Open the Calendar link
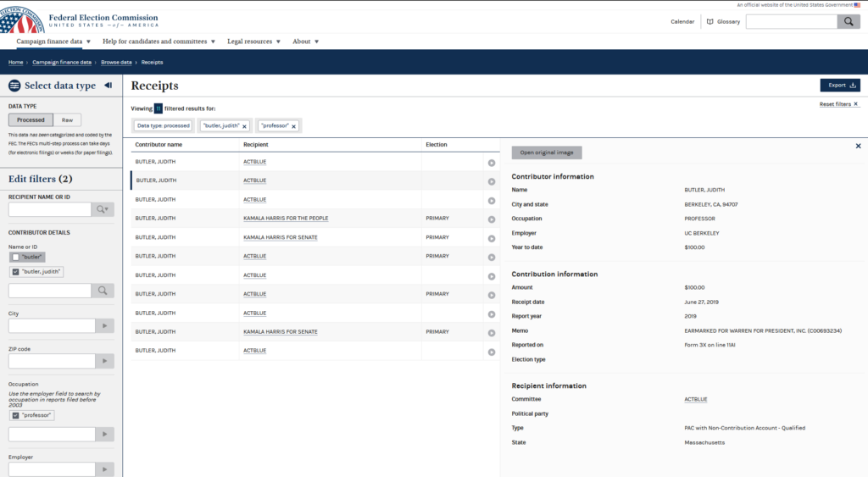The width and height of the screenshot is (868, 477). click(682, 21)
